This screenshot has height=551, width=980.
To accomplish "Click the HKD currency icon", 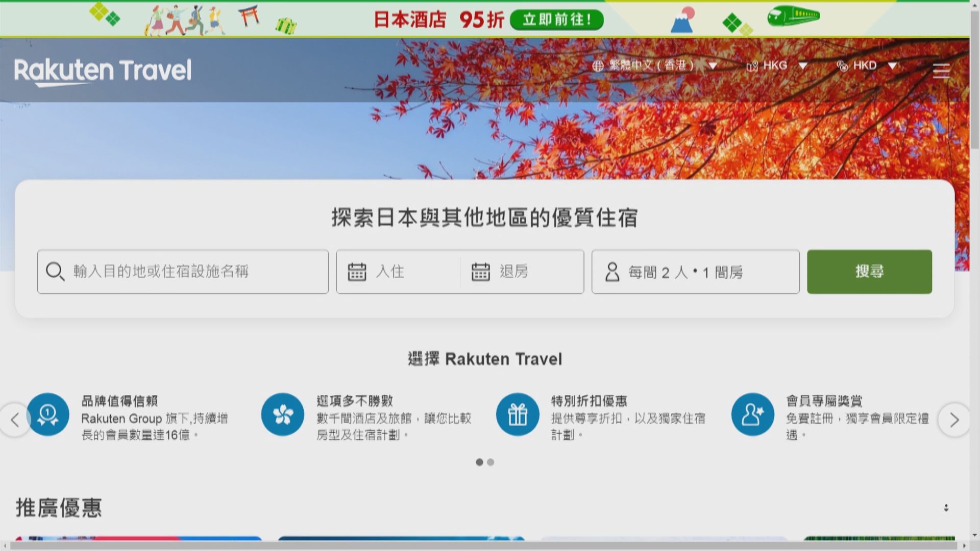I will (842, 66).
